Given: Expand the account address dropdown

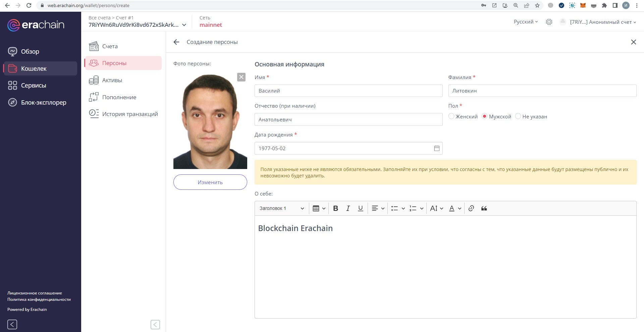Looking at the screenshot, I should coord(184,25).
